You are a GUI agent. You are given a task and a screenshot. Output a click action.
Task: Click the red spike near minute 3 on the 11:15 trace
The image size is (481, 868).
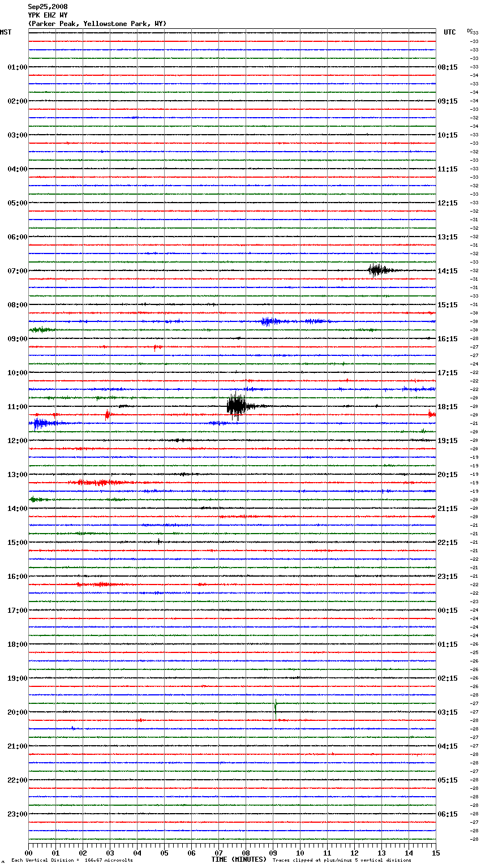pos(108,415)
